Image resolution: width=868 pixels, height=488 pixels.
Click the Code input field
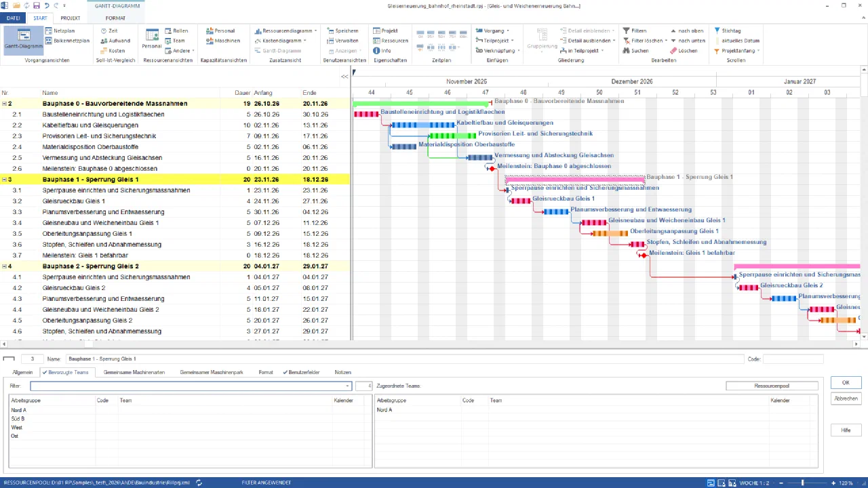point(793,359)
